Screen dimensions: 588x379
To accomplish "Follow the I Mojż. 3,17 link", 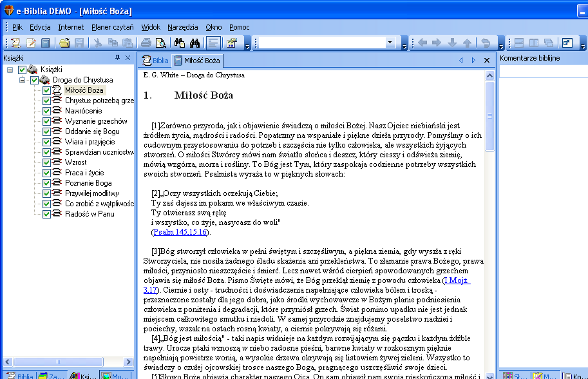I will (457, 280).
